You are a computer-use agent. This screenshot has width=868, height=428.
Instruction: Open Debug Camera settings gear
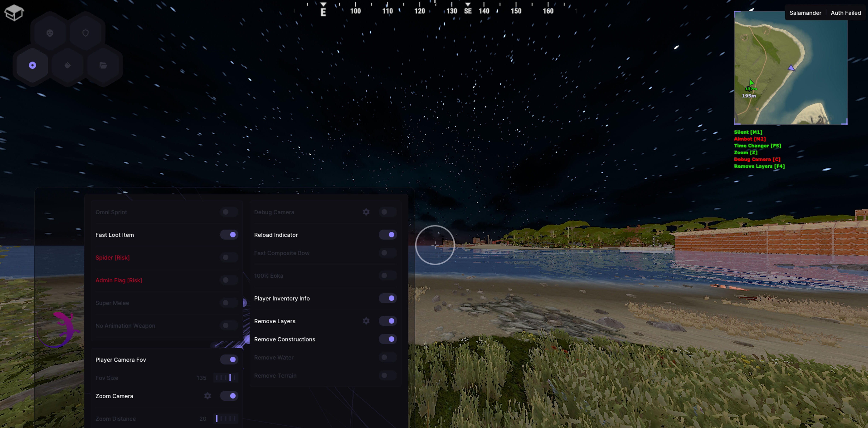point(366,212)
